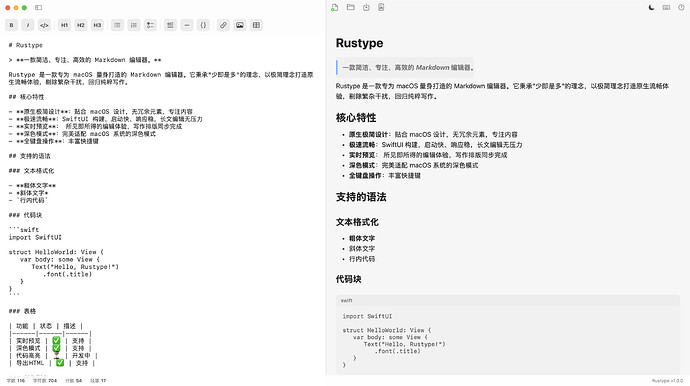Image resolution: width=690 pixels, height=386 pixels.
Task: Click the 'Rustype v1.0.0' version label
Action: click(x=667, y=381)
